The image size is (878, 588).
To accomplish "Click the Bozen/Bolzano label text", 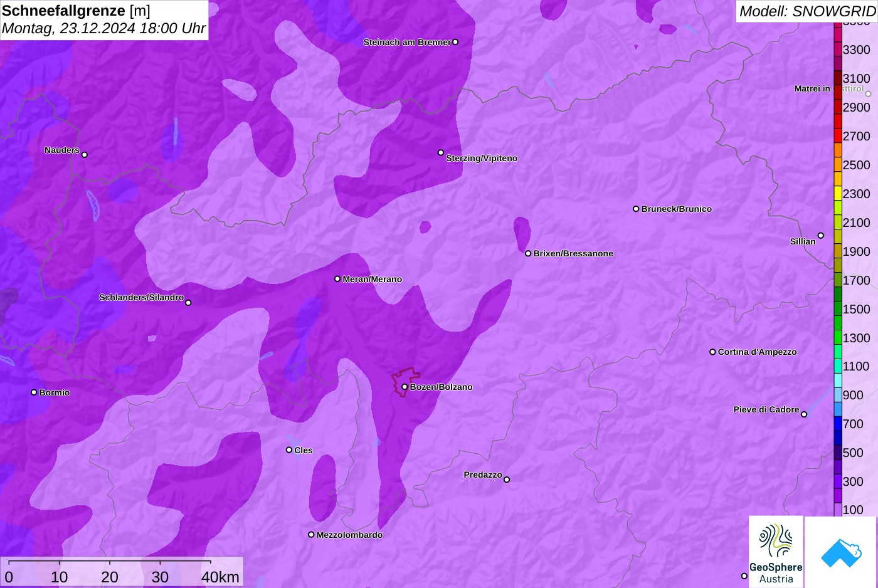I will point(442,387).
